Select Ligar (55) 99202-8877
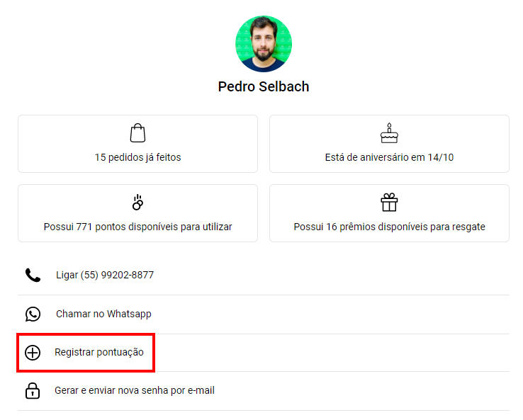 coord(264,276)
